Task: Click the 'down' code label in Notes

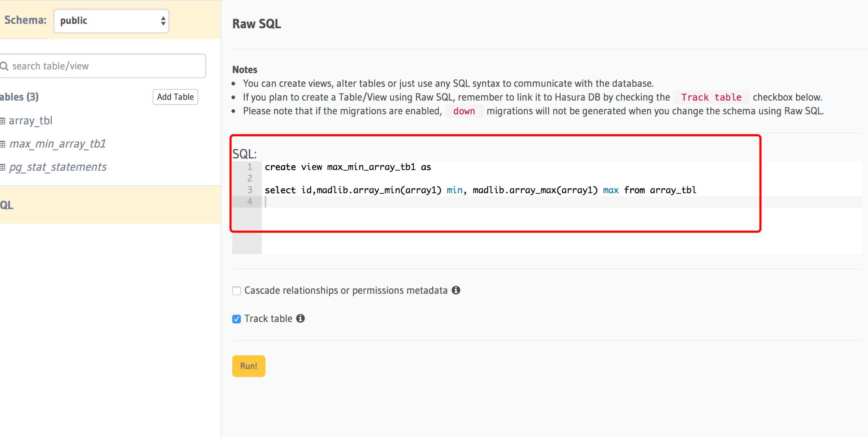Action: 464,111
